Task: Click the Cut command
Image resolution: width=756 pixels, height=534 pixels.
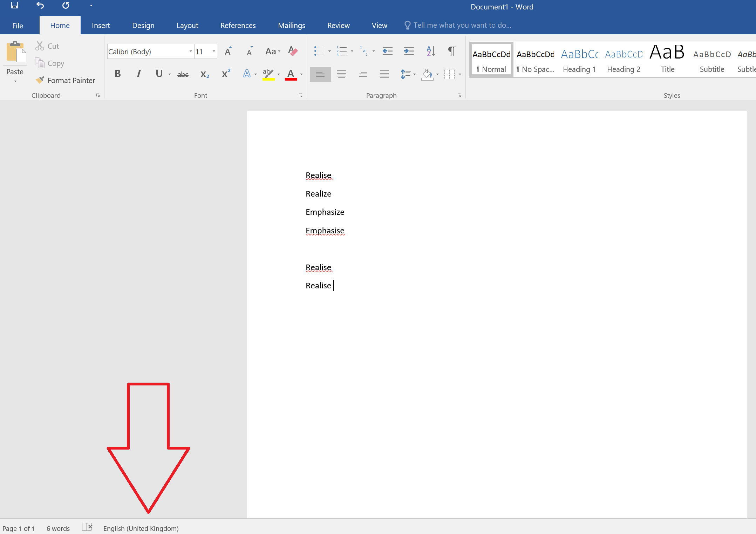Action: tap(47, 46)
